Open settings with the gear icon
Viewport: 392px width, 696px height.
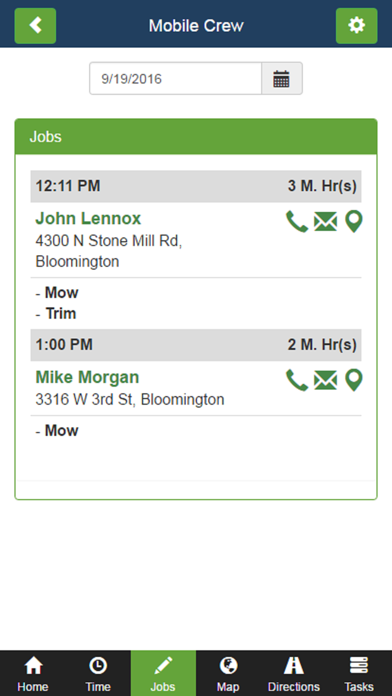(x=356, y=26)
